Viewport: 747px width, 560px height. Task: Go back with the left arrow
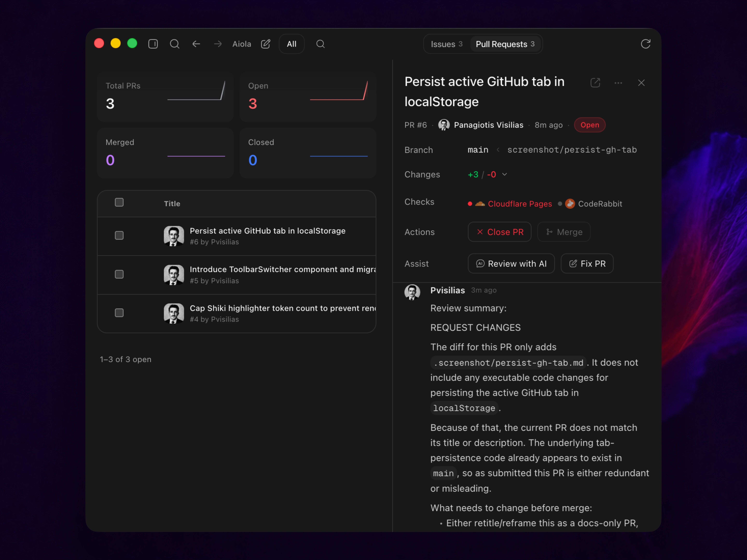point(196,44)
